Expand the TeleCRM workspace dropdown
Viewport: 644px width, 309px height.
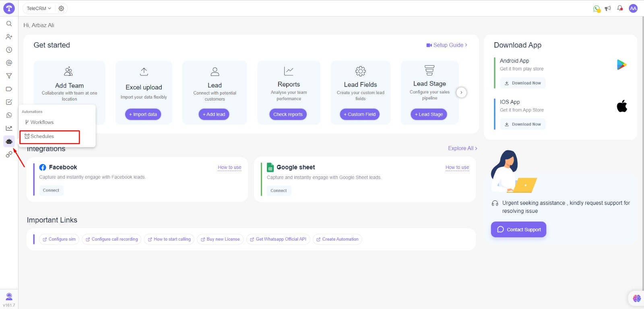click(39, 8)
